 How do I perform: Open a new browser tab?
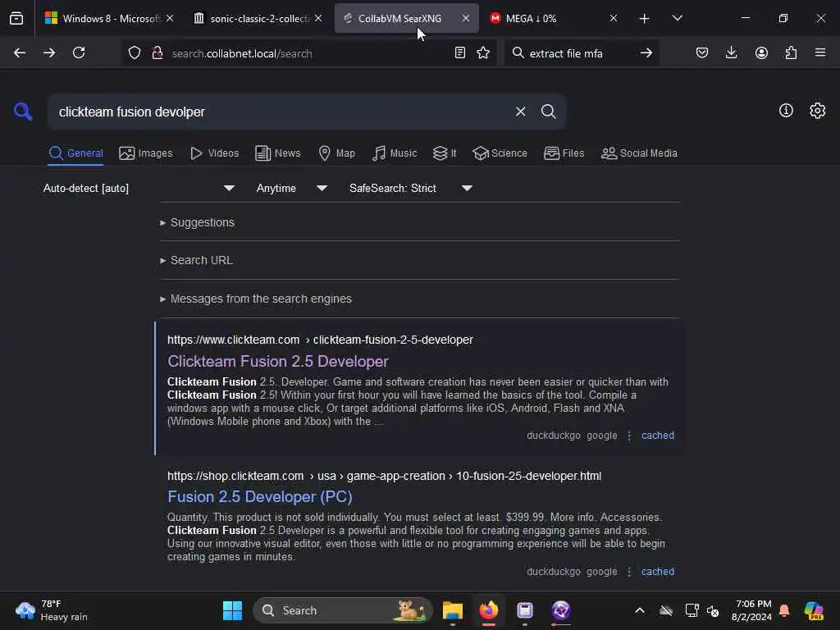click(644, 18)
